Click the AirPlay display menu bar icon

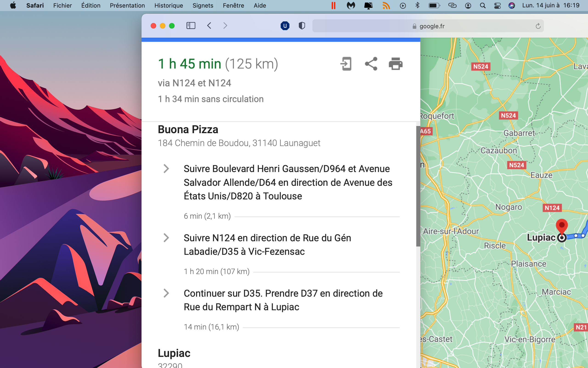pos(368,5)
